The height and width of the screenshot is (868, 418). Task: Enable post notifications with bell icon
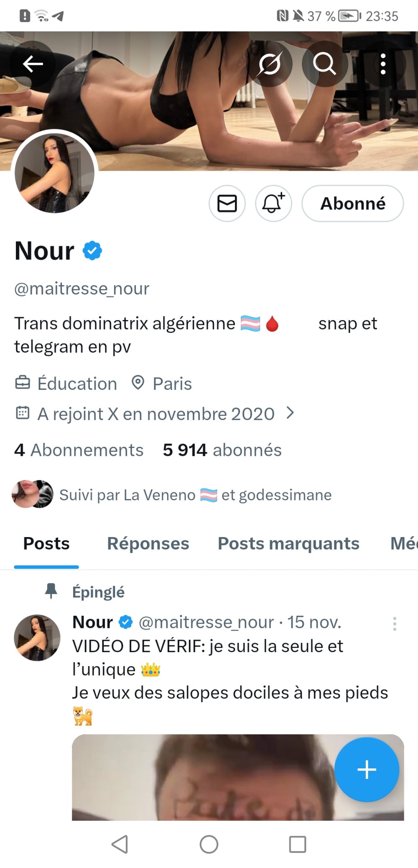[x=273, y=204]
